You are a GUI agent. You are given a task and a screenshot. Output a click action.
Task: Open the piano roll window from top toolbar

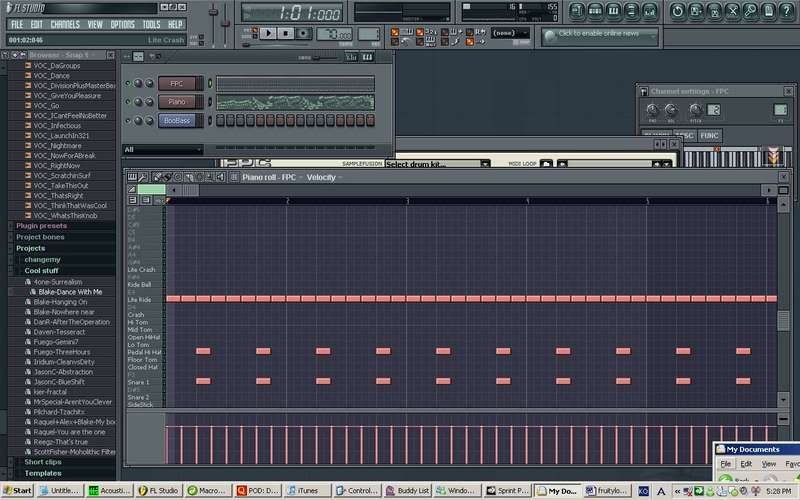tap(614, 11)
